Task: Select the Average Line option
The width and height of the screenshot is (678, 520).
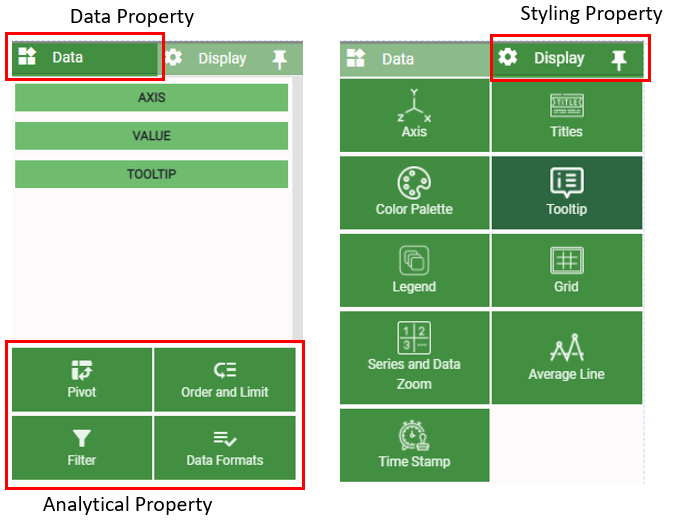Action: 566,359
